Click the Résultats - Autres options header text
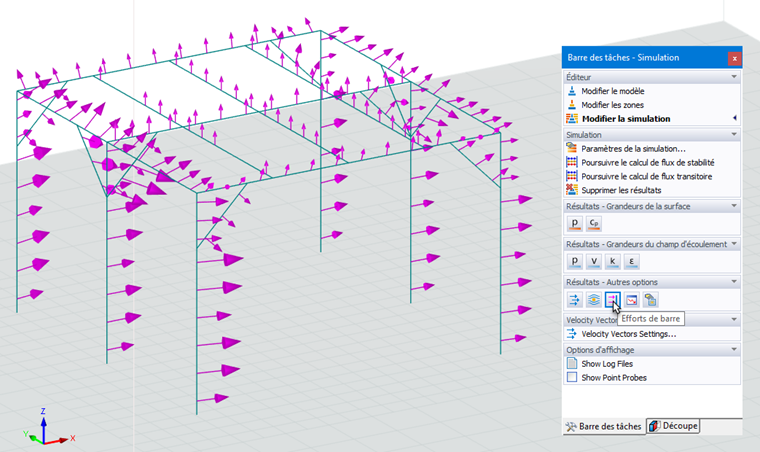This screenshot has height=452, width=760. 612,282
